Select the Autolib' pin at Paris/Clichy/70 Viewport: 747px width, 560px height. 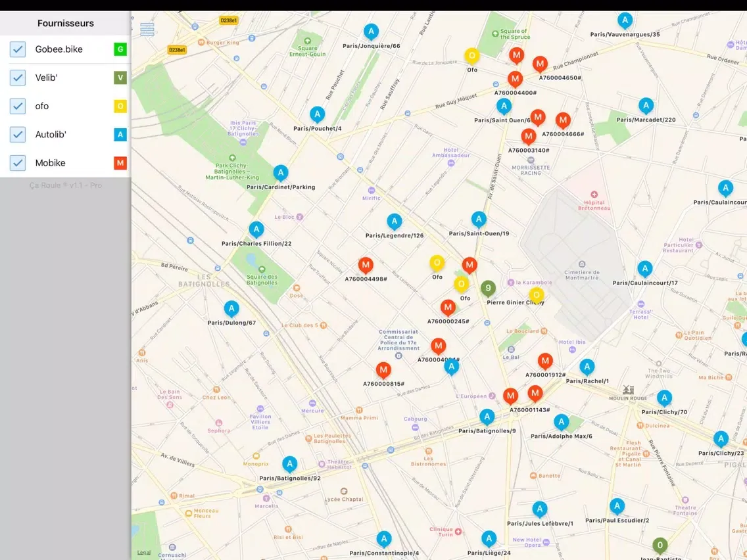tap(664, 398)
